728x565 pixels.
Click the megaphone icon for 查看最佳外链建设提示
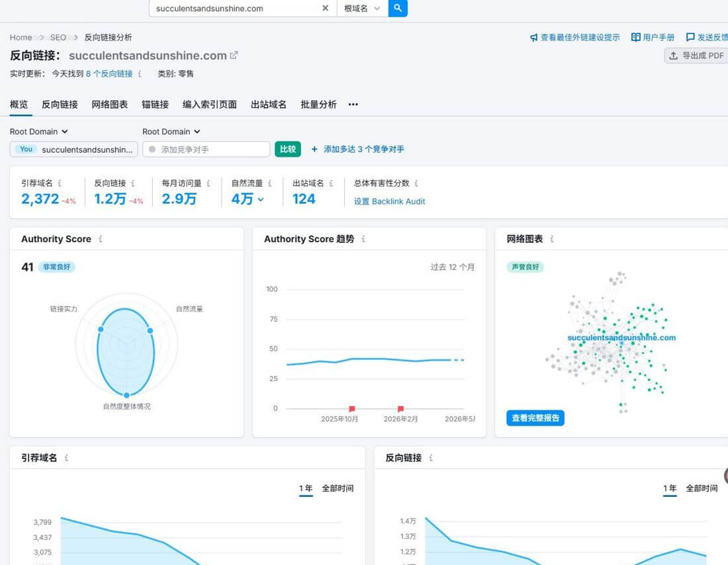coord(534,38)
